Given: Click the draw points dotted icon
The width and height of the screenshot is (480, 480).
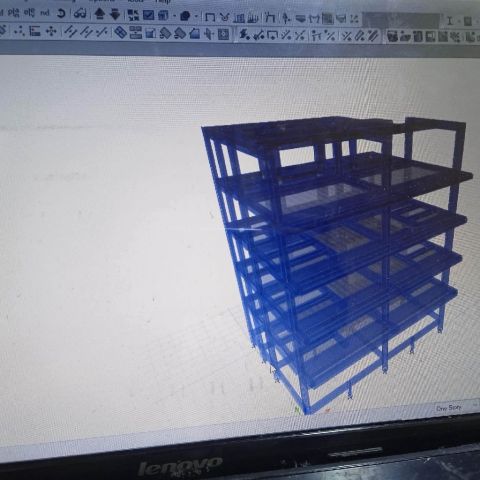Looking at the screenshot, I should [19, 32].
